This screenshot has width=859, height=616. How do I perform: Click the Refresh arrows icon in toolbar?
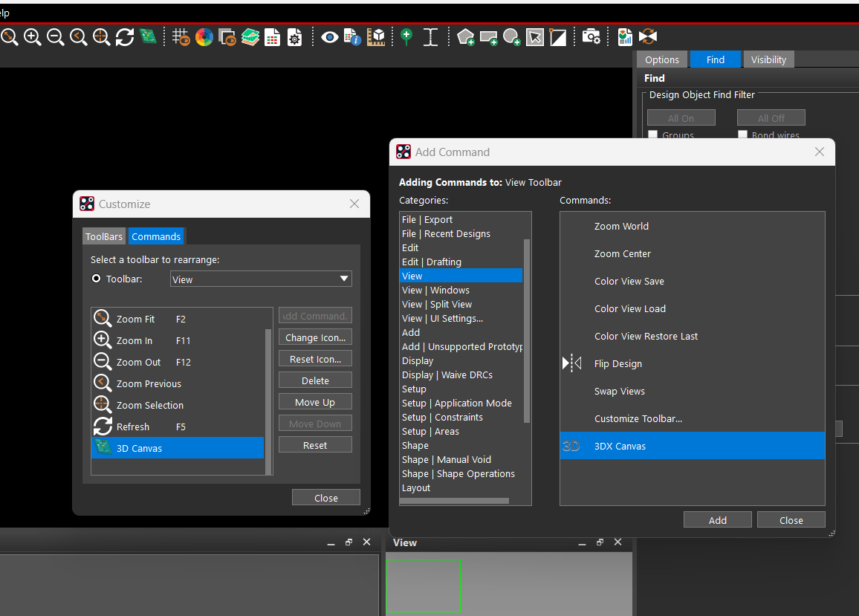(x=125, y=36)
